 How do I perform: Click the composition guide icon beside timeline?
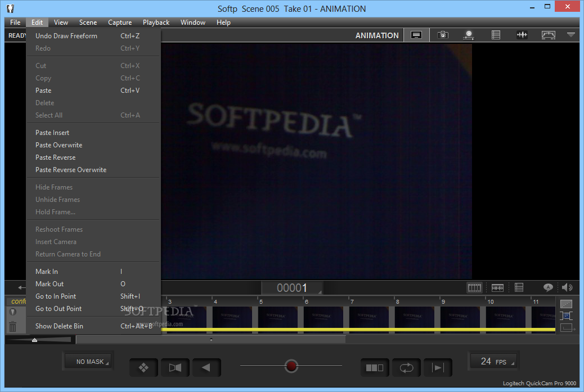(x=566, y=316)
